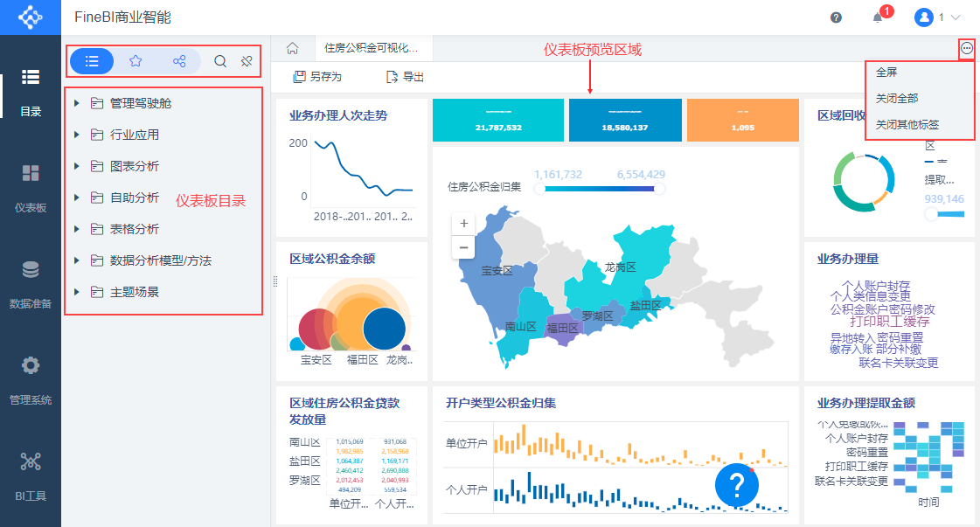This screenshot has height=527, width=980.
Task: Open the notification bell with red badge
Action: coord(876,17)
